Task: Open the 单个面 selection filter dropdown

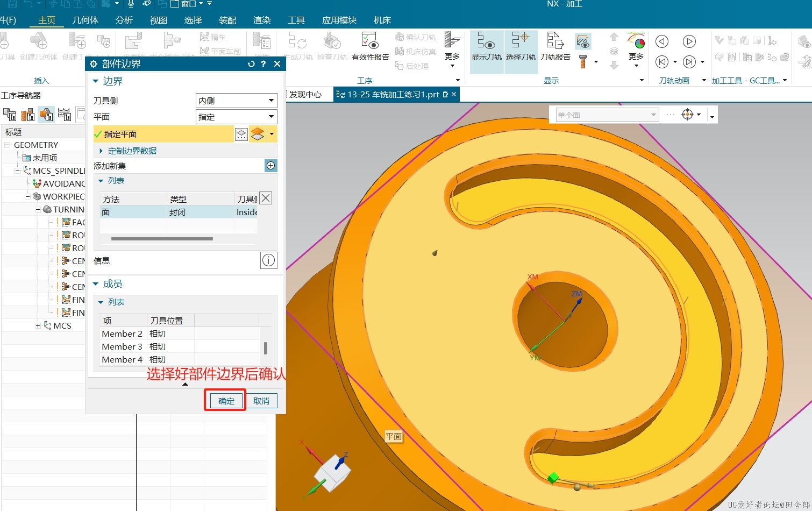Action: pyautogui.click(x=607, y=115)
